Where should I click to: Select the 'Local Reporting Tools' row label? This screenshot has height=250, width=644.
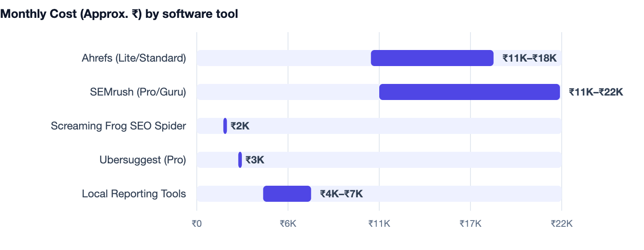134,194
